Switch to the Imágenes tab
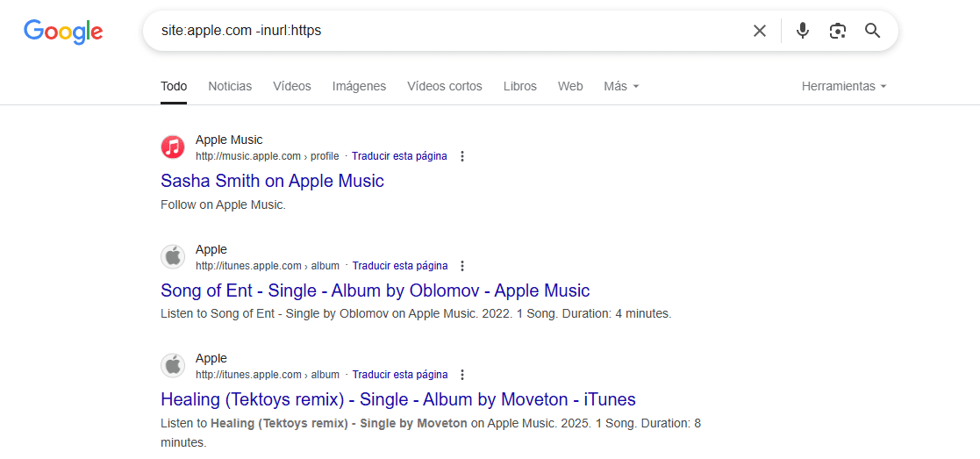The image size is (980, 459). 360,86
